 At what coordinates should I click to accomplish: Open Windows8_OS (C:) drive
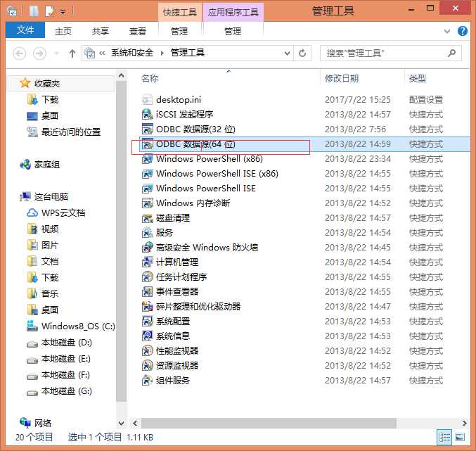(x=78, y=326)
